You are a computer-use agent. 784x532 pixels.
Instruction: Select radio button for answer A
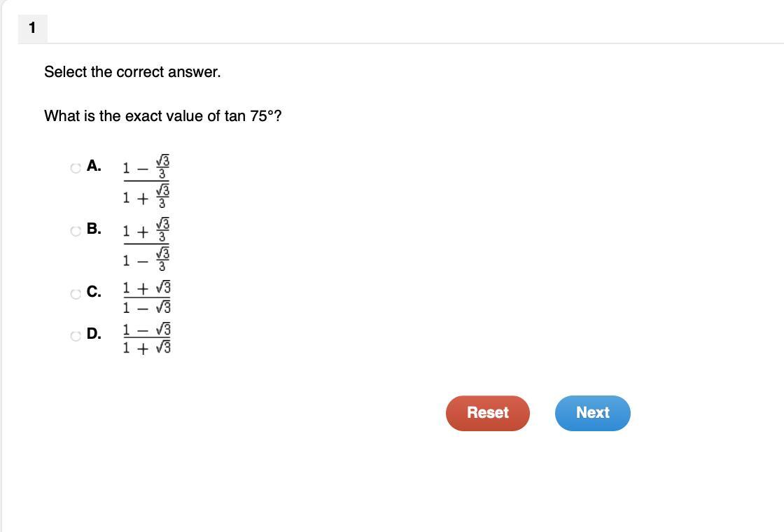click(76, 168)
